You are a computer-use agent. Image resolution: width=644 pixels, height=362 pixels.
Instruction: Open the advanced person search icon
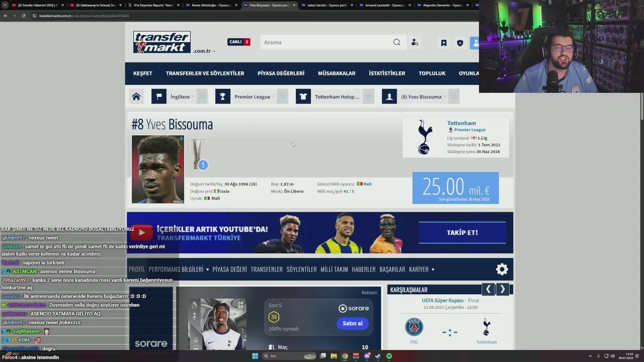coord(415,43)
